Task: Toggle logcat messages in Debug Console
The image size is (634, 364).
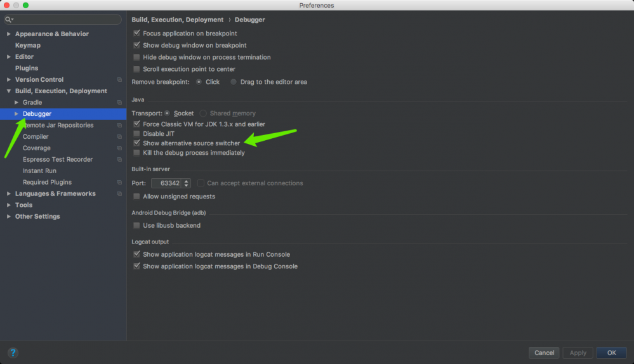Action: coord(136,266)
